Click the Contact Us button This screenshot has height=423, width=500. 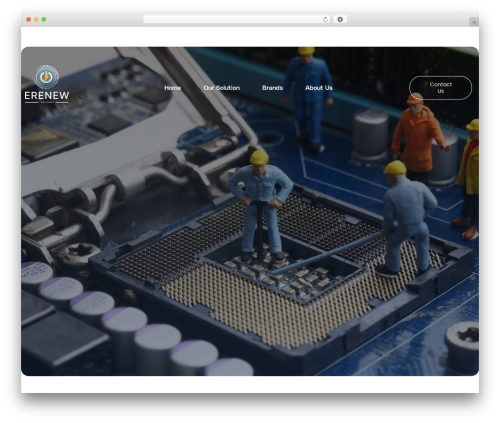[440, 88]
